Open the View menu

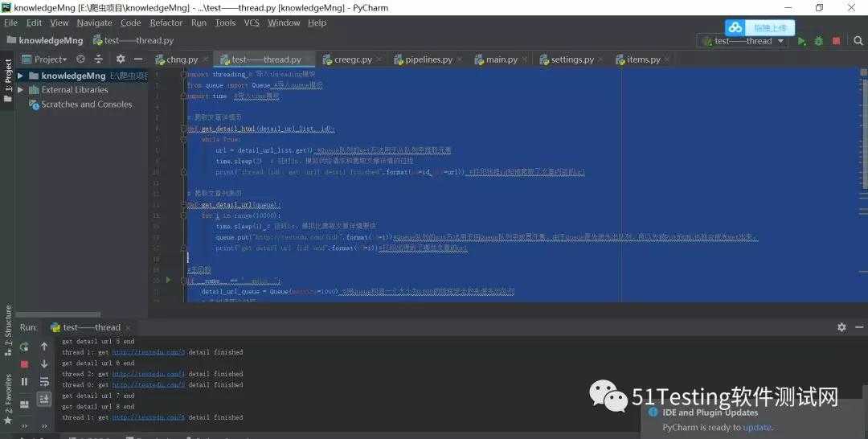pyautogui.click(x=59, y=23)
